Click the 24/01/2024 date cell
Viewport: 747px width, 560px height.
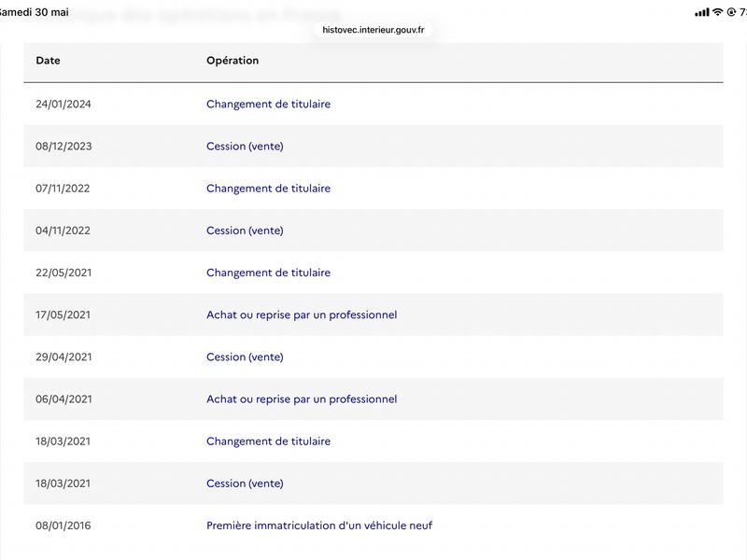click(63, 105)
